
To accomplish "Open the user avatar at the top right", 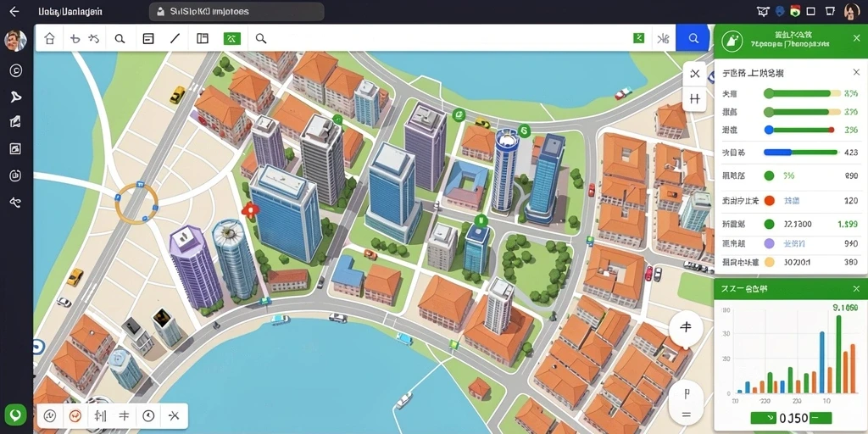I will click(x=851, y=11).
